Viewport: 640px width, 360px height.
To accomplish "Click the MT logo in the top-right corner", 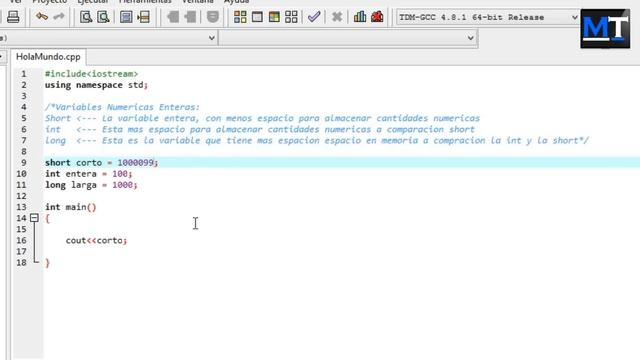I will coord(605,29).
